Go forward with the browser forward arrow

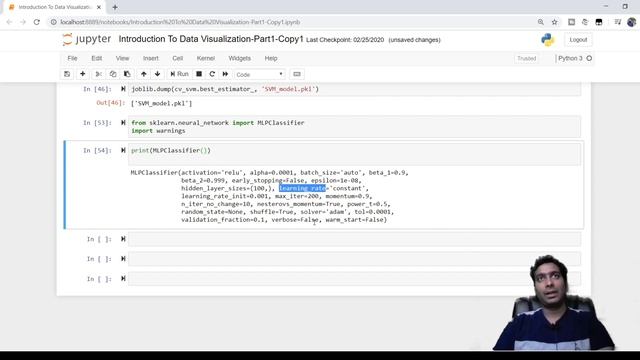pos(23,22)
